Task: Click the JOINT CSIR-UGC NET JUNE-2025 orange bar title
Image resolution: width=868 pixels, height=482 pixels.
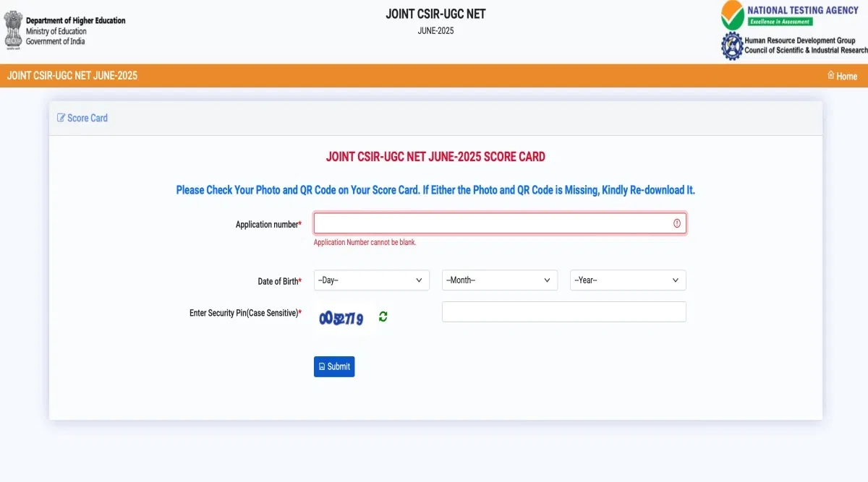Action: click(72, 76)
